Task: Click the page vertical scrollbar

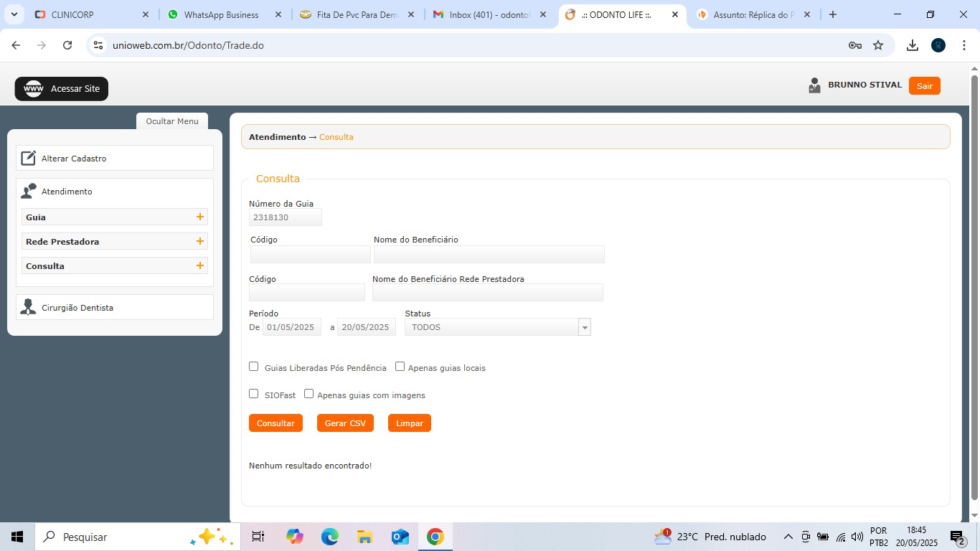Action: click(x=974, y=287)
